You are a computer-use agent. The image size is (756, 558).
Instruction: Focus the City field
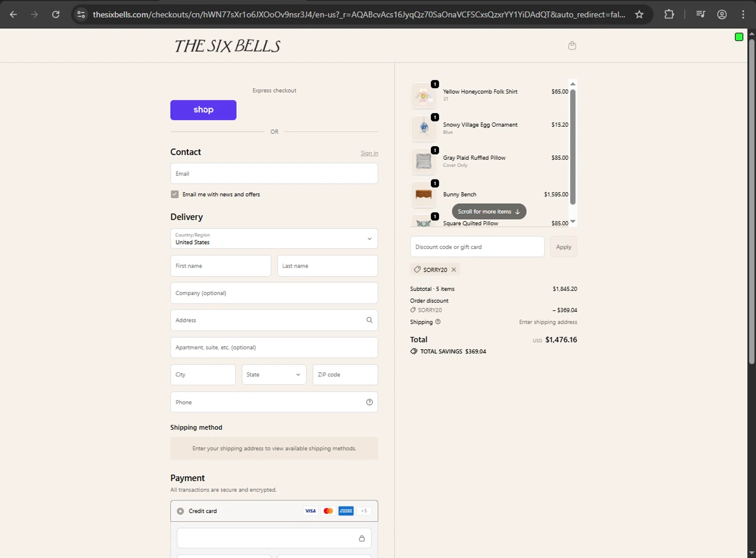pyautogui.click(x=203, y=375)
